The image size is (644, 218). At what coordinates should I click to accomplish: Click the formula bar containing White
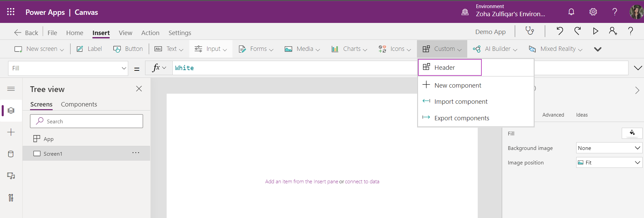295,68
